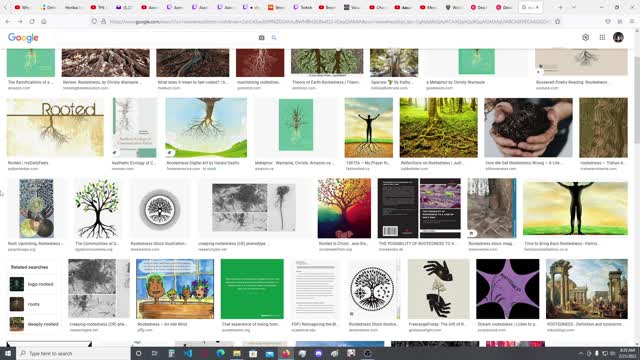This screenshot has width=640, height=360.
Task: Open the hands holding soil image
Action: [528, 127]
